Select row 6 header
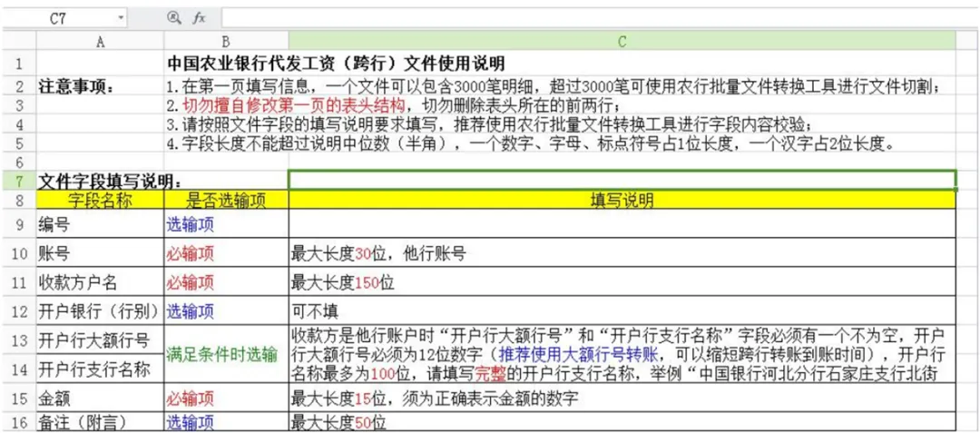The image size is (980, 433). click(x=18, y=162)
